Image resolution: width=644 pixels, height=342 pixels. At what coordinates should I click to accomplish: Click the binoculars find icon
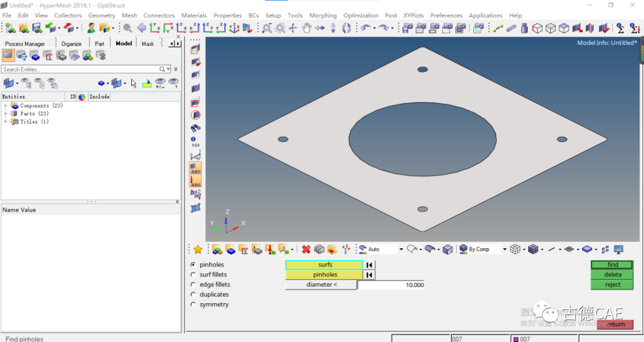[196, 128]
